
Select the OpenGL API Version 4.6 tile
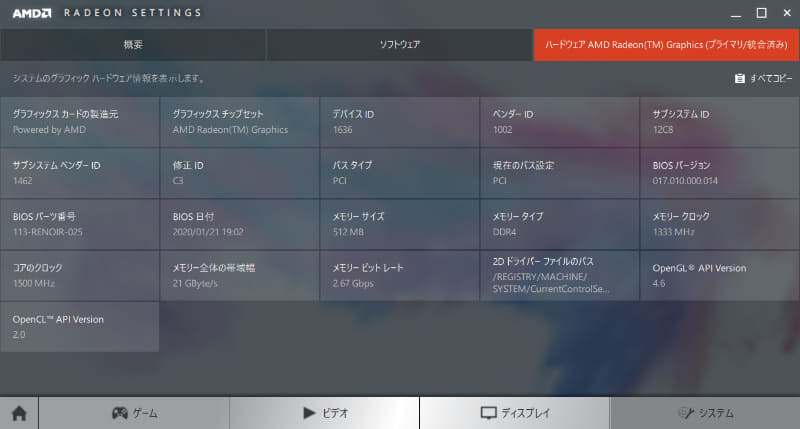coord(719,275)
